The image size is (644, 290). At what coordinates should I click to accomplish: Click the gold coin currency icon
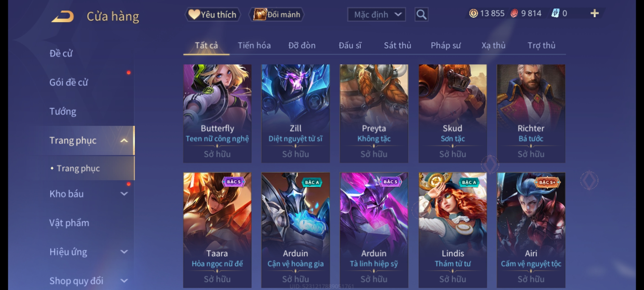pyautogui.click(x=473, y=13)
